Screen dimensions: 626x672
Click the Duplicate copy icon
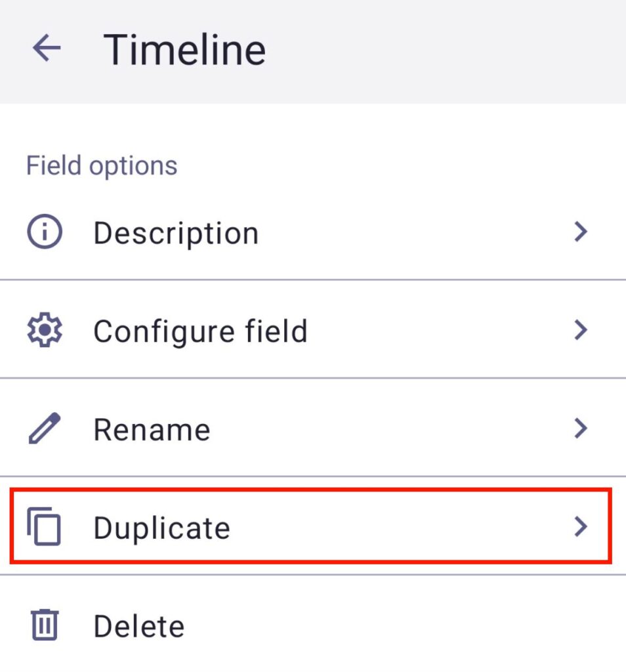pos(45,527)
